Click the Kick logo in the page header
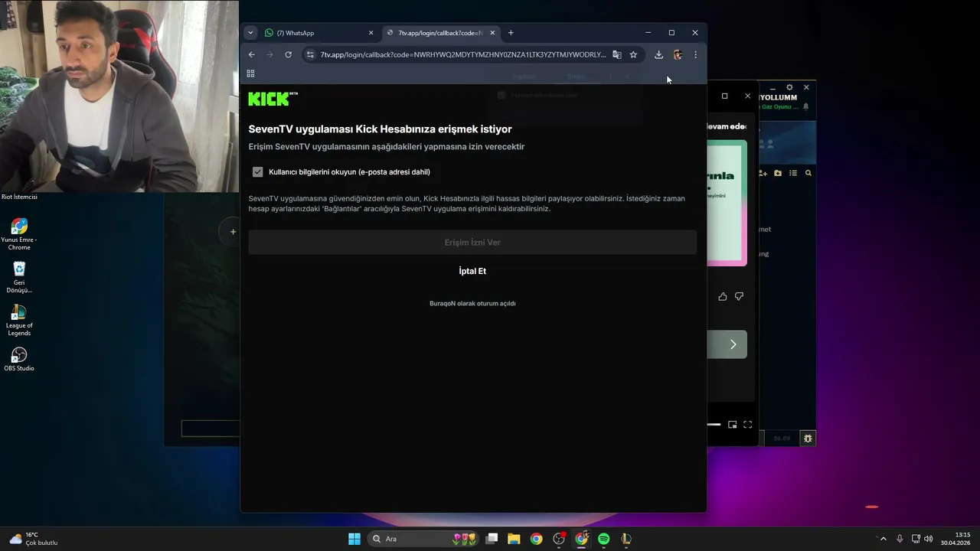The image size is (980, 551). click(273, 99)
